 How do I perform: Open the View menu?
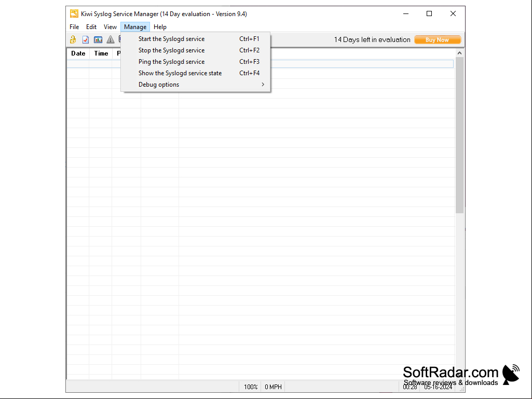point(110,27)
